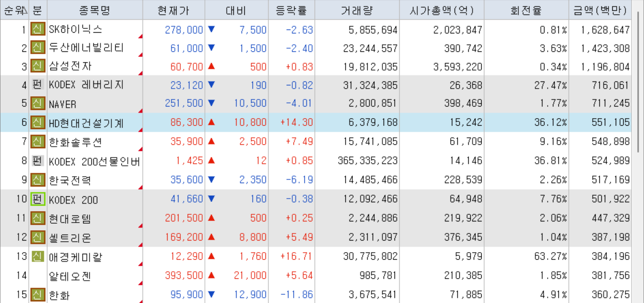The image size is (644, 303).
Task: Select the 한국전력 stock name
Action: pyautogui.click(x=70, y=179)
